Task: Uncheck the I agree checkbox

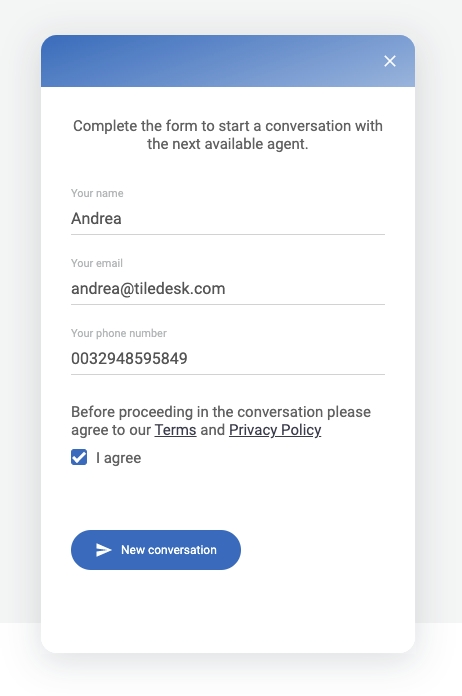Action: click(x=79, y=457)
